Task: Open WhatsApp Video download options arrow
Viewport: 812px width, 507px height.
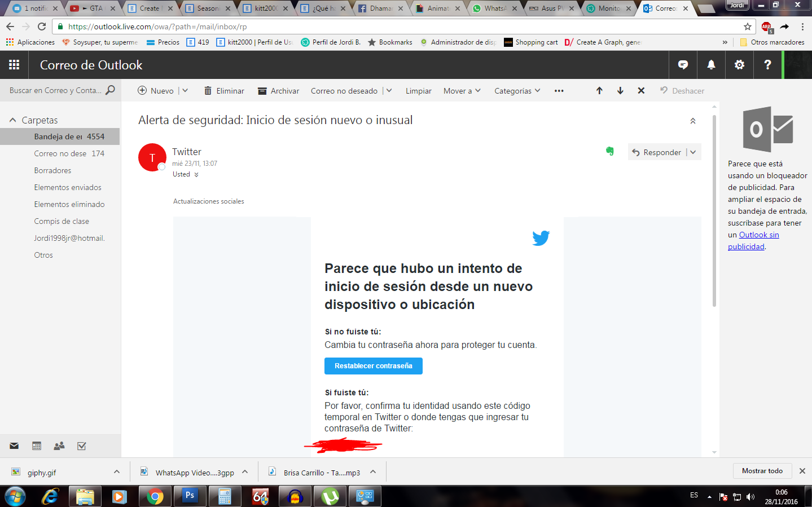Action: pos(245,472)
